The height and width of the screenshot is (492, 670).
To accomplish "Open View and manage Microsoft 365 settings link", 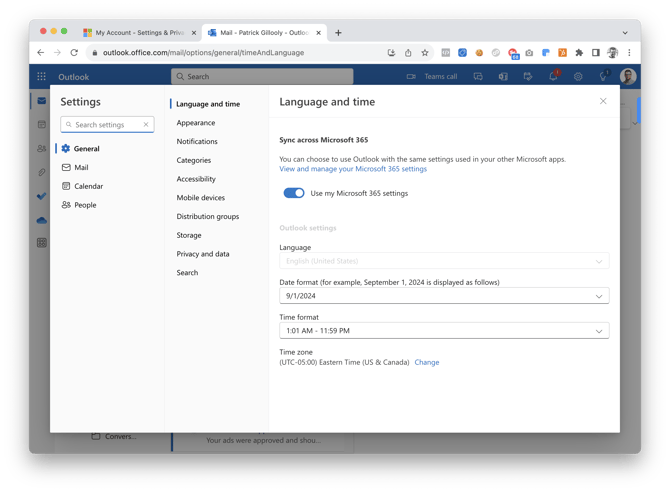I will point(353,169).
